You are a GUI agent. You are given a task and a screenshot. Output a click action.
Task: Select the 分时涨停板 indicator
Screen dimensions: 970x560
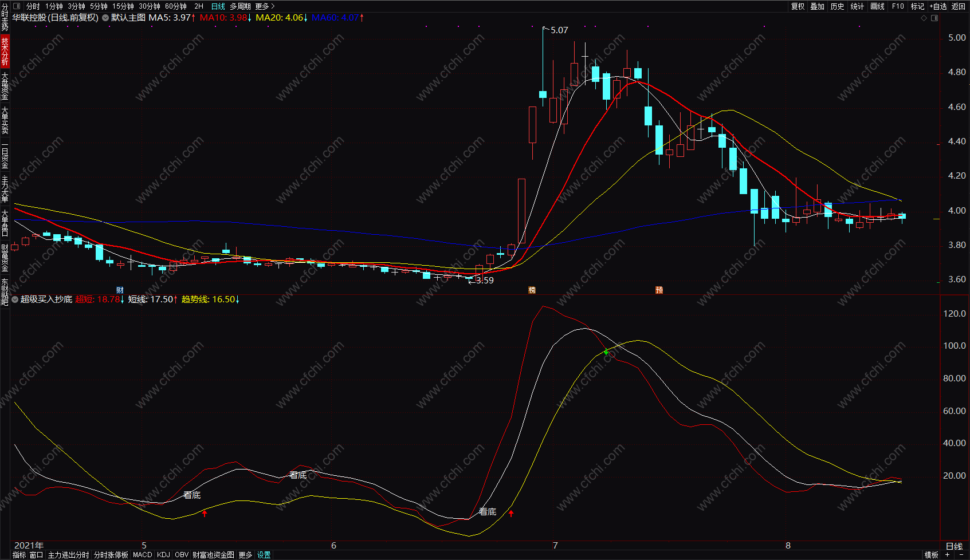pos(111,555)
